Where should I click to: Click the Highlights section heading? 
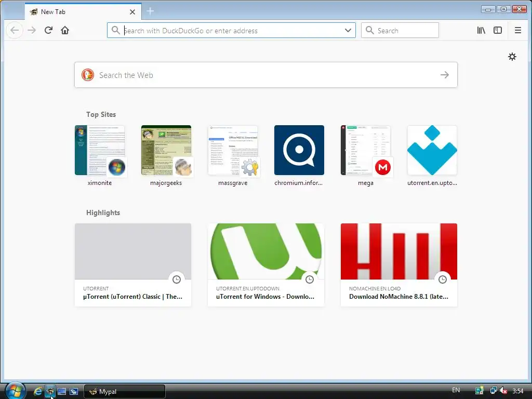(103, 212)
